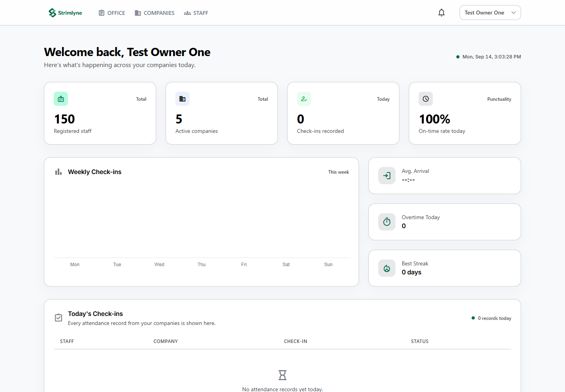This screenshot has width=565, height=392.
Task: Click the Weekly Check-ins bar chart icon
Action: tap(58, 172)
